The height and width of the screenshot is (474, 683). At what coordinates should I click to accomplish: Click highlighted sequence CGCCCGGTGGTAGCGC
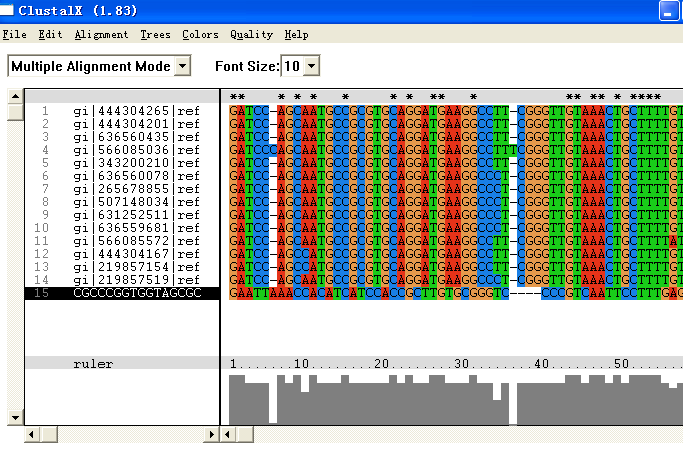pyautogui.click(x=122, y=293)
